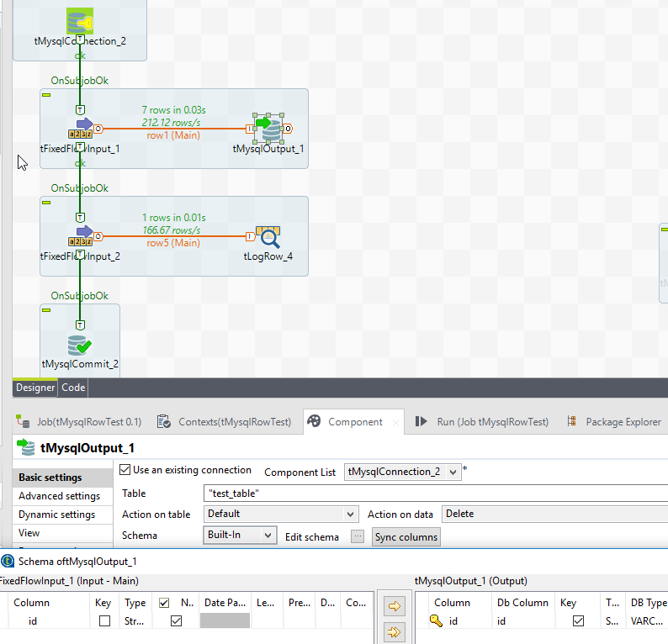The height and width of the screenshot is (644, 668).
Task: Click the Job tab icon
Action: (x=23, y=421)
